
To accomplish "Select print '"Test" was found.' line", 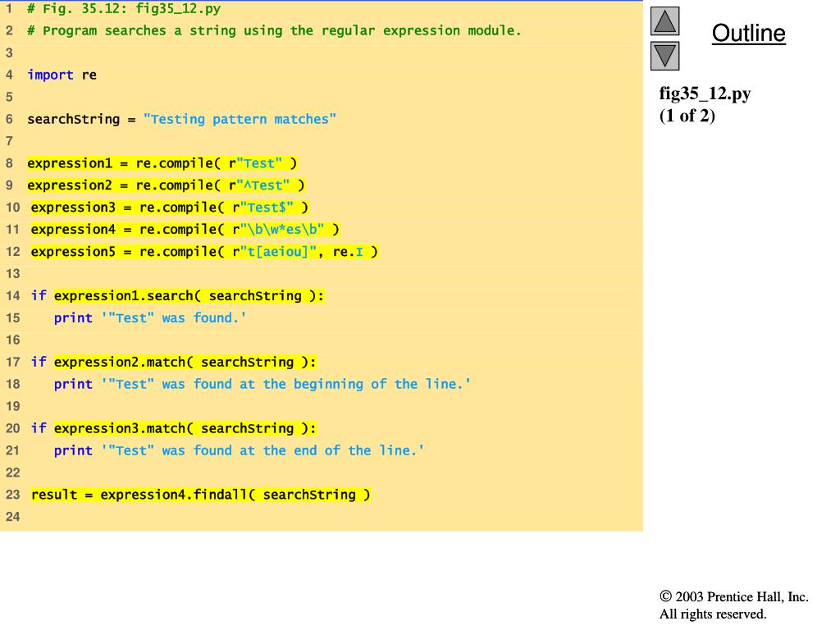I will coord(150,317).
